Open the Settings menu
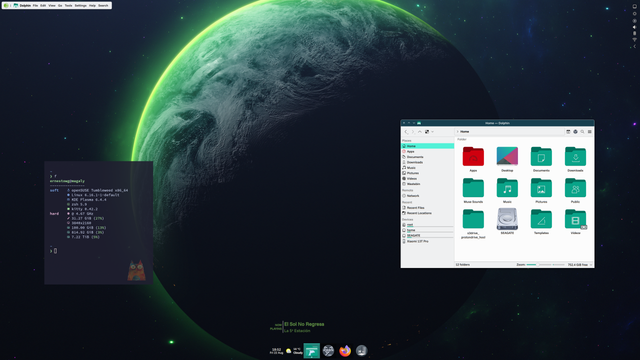Screen dimensions: 640x360 (x=80, y=6)
